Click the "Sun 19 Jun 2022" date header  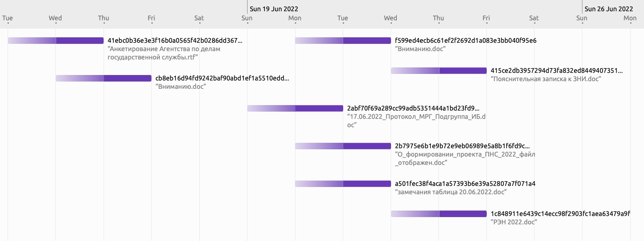274,9
